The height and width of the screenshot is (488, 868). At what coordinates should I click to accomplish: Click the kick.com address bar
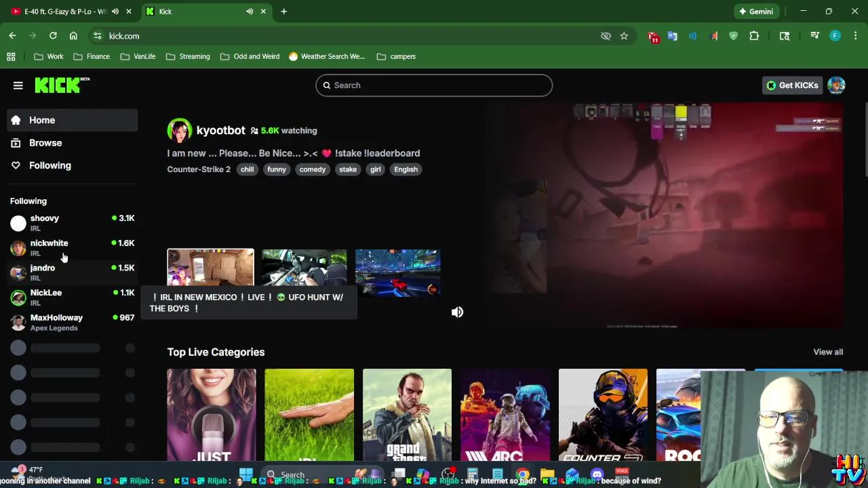click(x=346, y=36)
